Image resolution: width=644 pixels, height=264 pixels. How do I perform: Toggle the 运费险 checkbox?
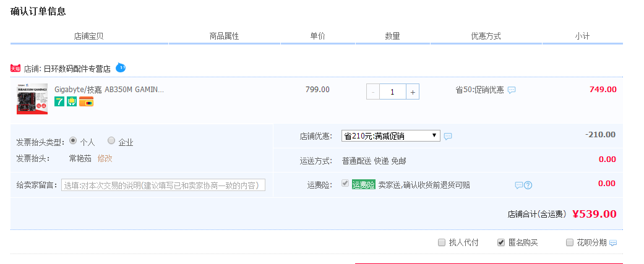(x=345, y=184)
